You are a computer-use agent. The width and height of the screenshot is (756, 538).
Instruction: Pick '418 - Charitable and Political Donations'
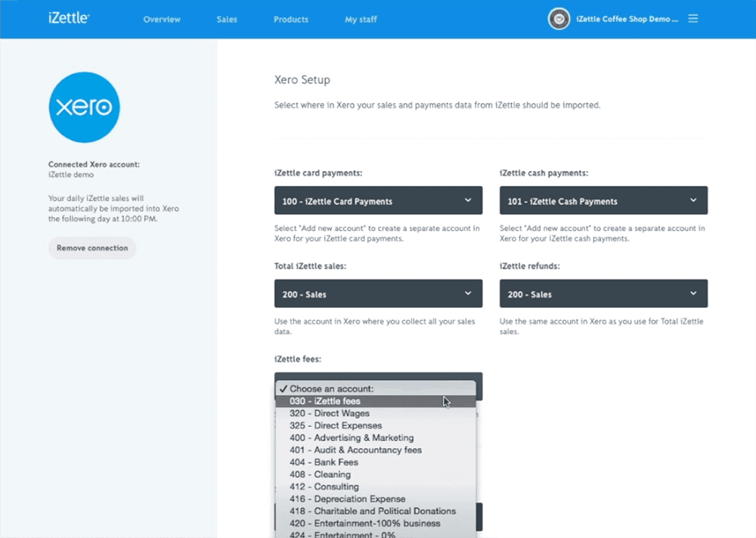(x=376, y=512)
